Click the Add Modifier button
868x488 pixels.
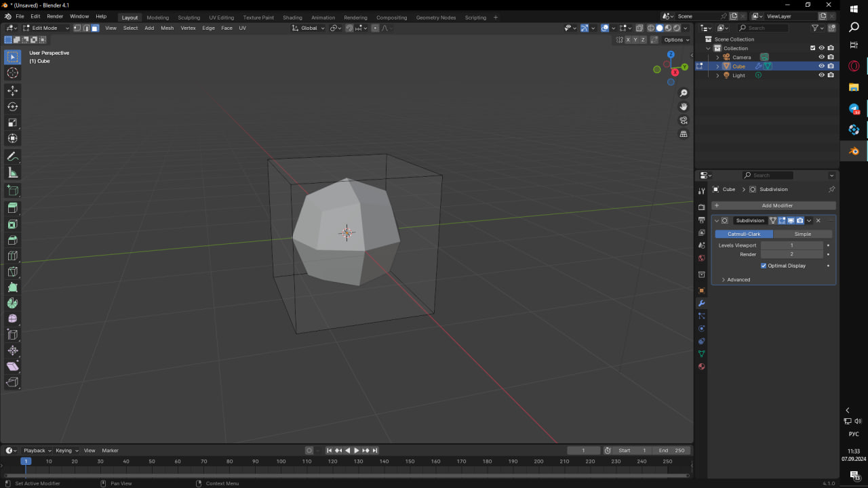774,205
